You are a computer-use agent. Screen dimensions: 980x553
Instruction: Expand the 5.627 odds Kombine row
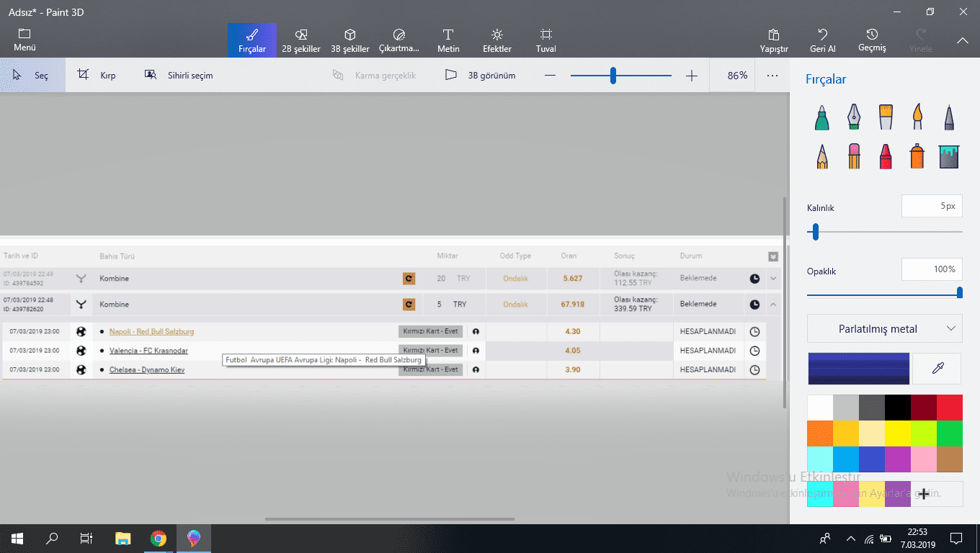(x=773, y=279)
